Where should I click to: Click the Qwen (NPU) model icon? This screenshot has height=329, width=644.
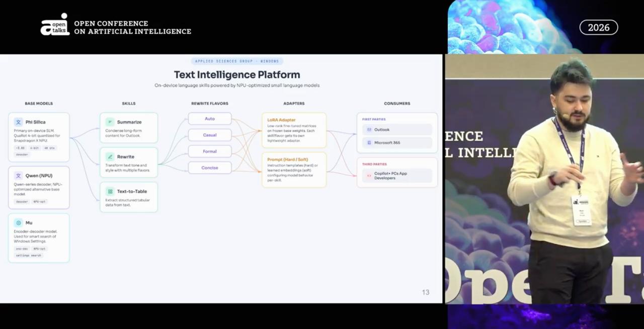tap(18, 176)
